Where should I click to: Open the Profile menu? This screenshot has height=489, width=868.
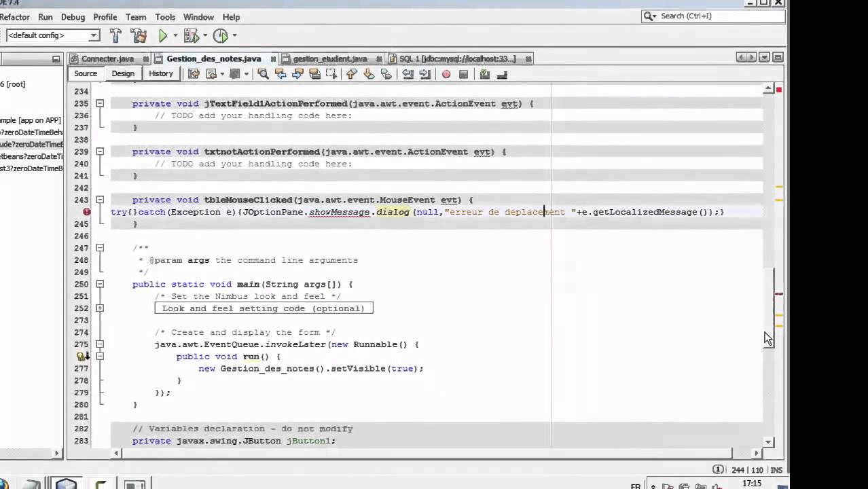105,17
